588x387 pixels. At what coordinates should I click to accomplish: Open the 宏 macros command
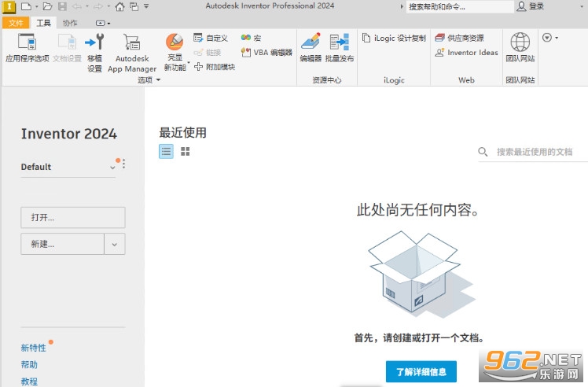(251, 38)
